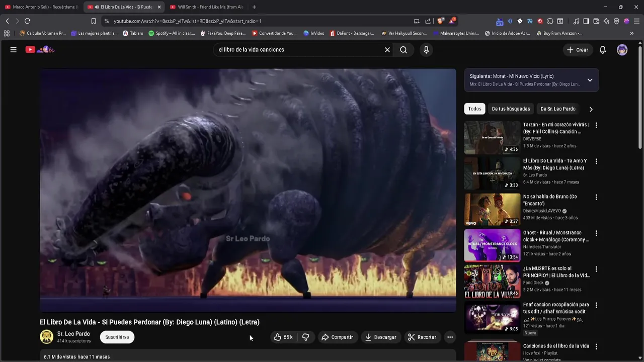Open Tarzán En mi corazón vivirás thumbnail
Screen dimensions: 644x362
492,137
